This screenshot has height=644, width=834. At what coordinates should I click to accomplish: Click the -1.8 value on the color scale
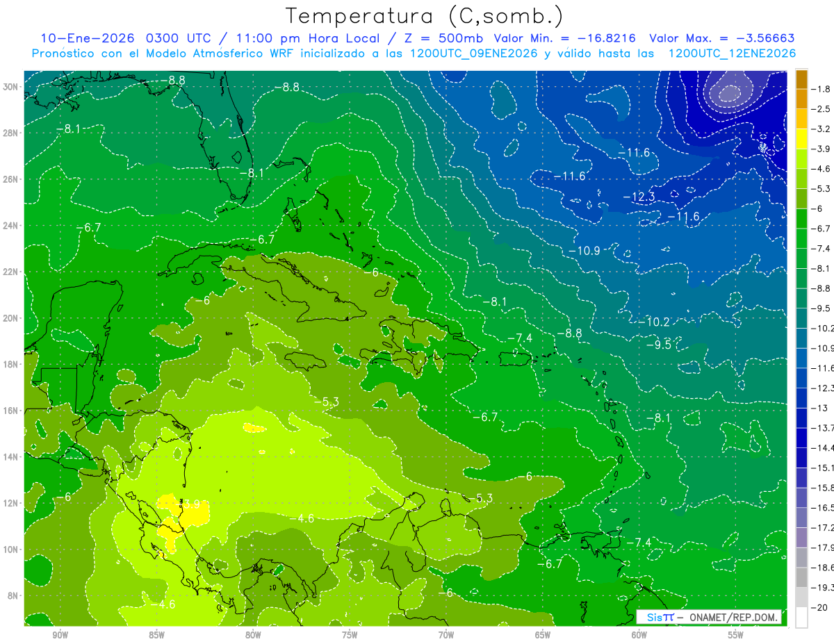(822, 89)
